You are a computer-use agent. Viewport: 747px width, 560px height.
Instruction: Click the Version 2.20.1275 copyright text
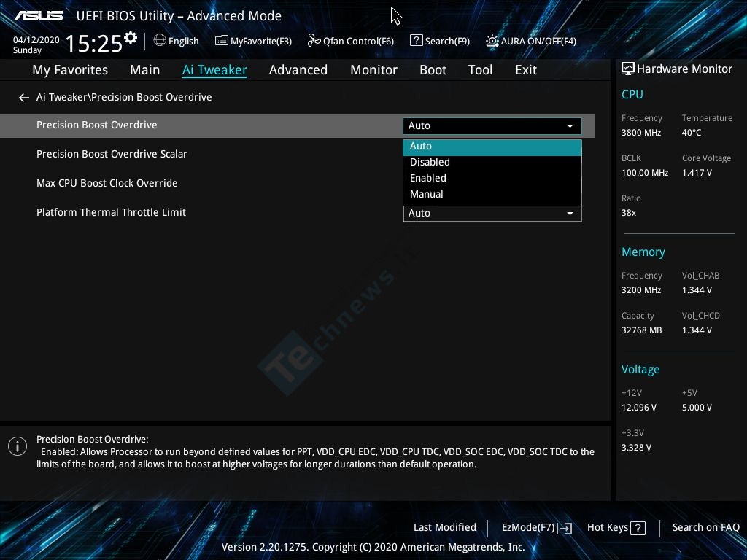click(x=373, y=547)
